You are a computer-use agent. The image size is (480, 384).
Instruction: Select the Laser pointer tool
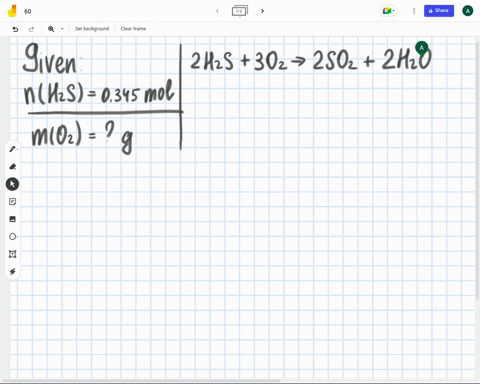[12, 272]
